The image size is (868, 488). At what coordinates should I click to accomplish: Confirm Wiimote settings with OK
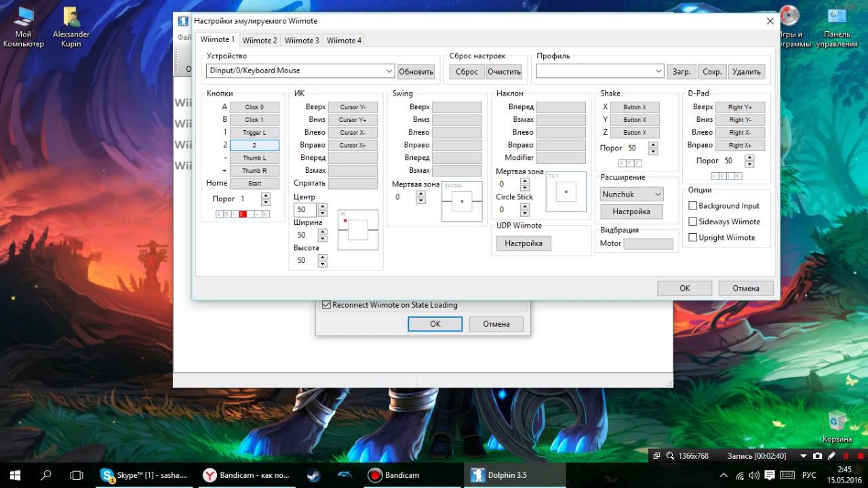(685, 288)
